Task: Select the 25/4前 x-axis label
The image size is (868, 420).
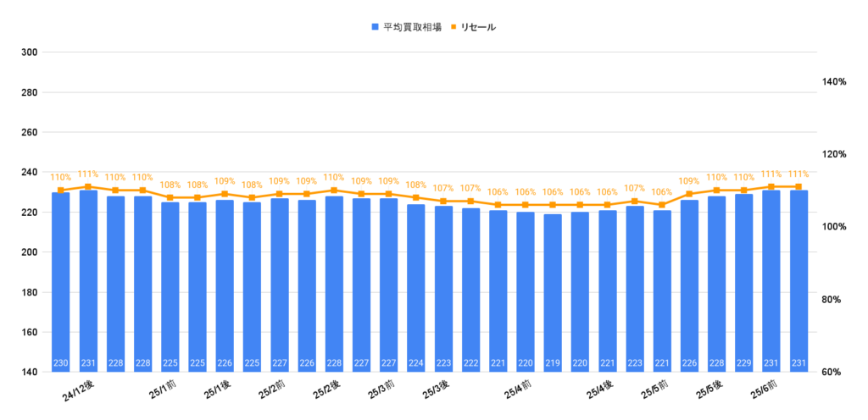Action: coord(518,390)
